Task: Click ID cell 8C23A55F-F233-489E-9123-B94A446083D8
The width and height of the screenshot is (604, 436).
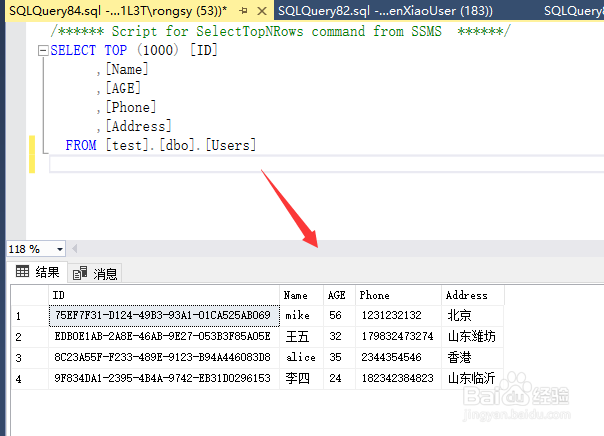Action: tap(164, 358)
